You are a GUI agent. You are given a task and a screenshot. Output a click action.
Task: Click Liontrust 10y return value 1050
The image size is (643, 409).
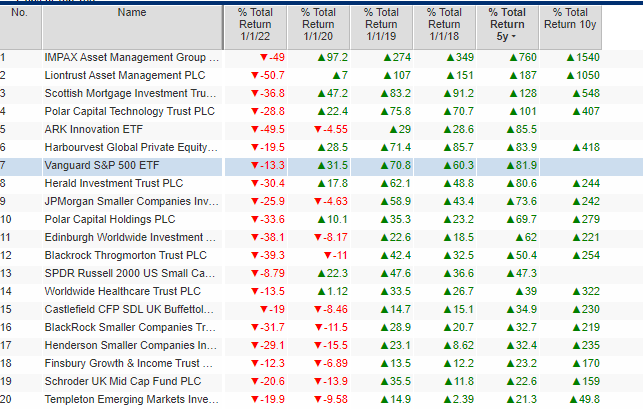pyautogui.click(x=583, y=75)
